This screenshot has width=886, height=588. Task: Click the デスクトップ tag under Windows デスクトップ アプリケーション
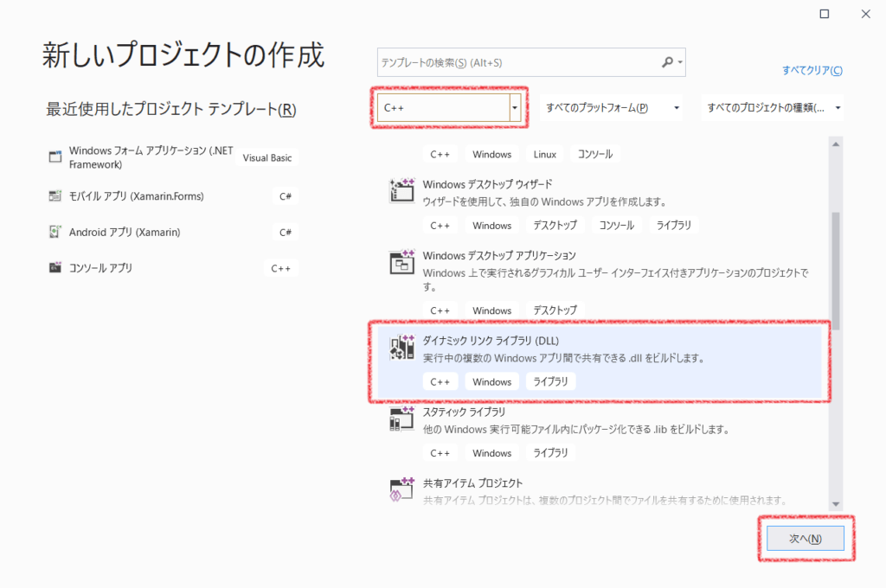pyautogui.click(x=555, y=310)
